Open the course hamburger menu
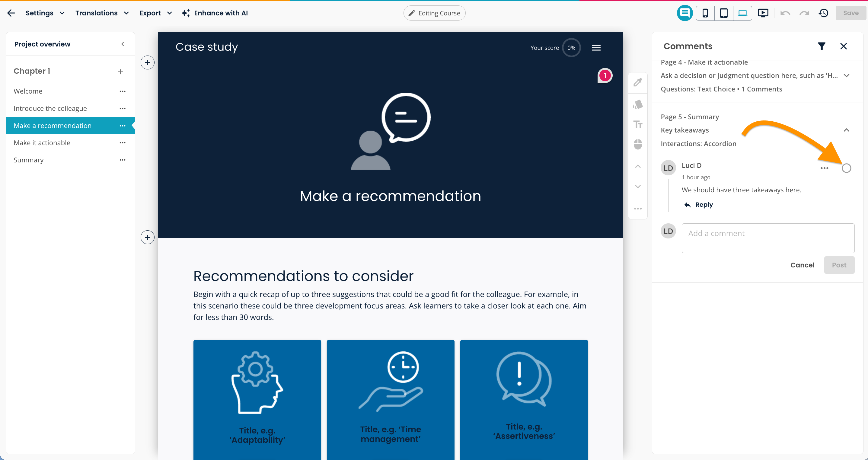868x460 pixels. point(596,47)
